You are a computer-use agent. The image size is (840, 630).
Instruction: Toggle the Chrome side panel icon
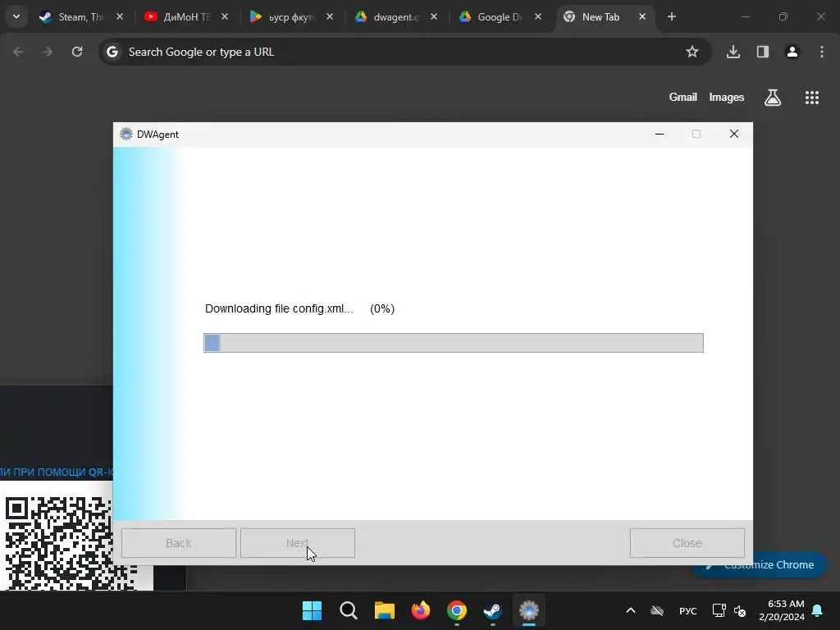(x=763, y=52)
